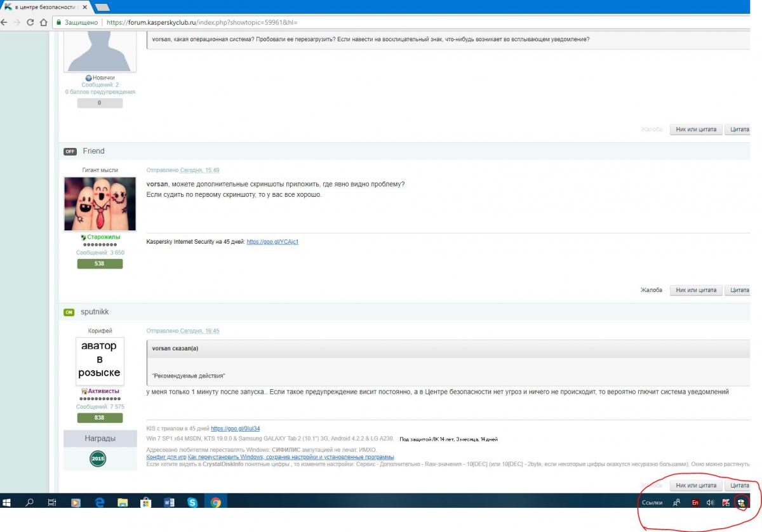Open 'Как переустановить Windows' signature link
The image size is (762, 532).
[291, 457]
